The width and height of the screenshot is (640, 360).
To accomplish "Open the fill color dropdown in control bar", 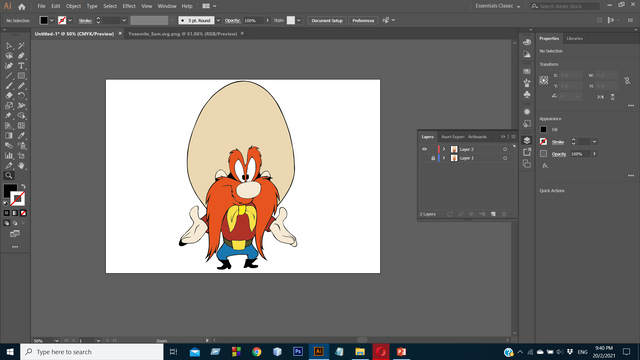I will click(52, 20).
